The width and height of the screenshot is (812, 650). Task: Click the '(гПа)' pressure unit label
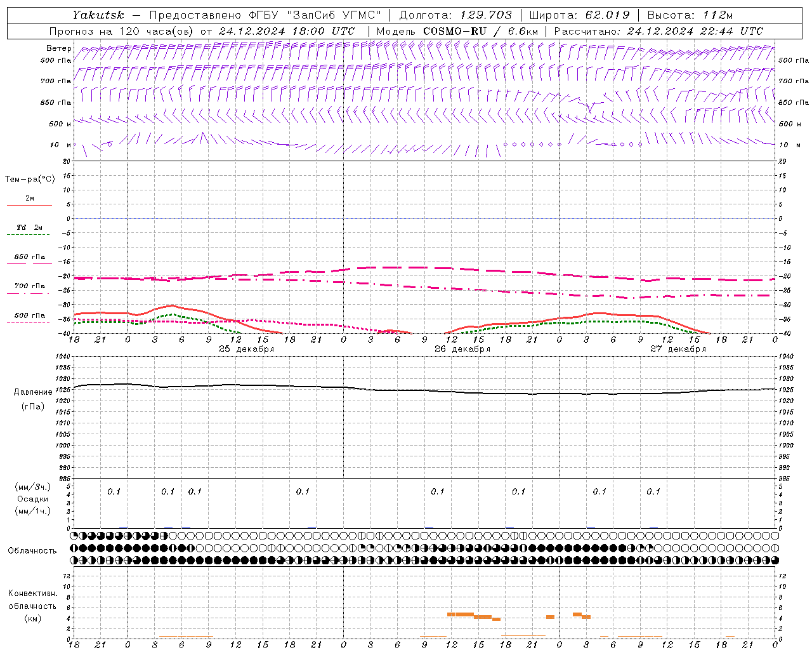pyautogui.click(x=33, y=407)
